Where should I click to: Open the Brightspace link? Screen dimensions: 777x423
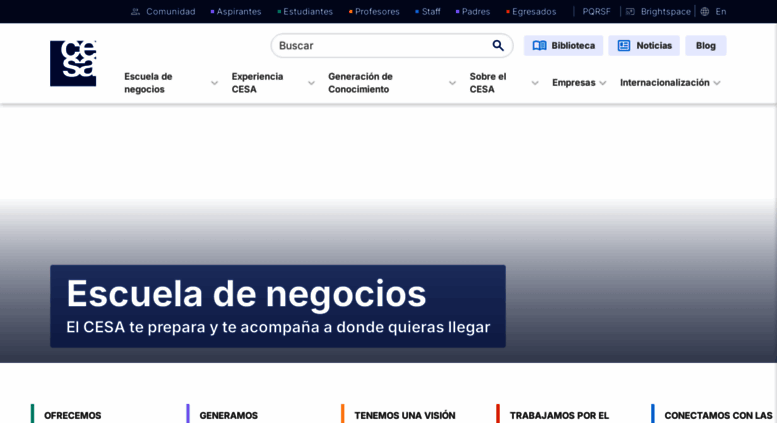pos(666,11)
